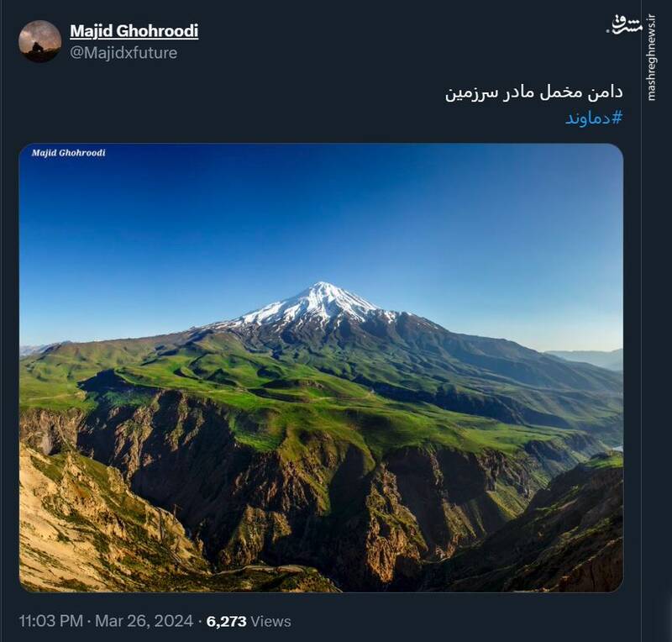Click the Mar 26, 2024 date

coord(144,620)
